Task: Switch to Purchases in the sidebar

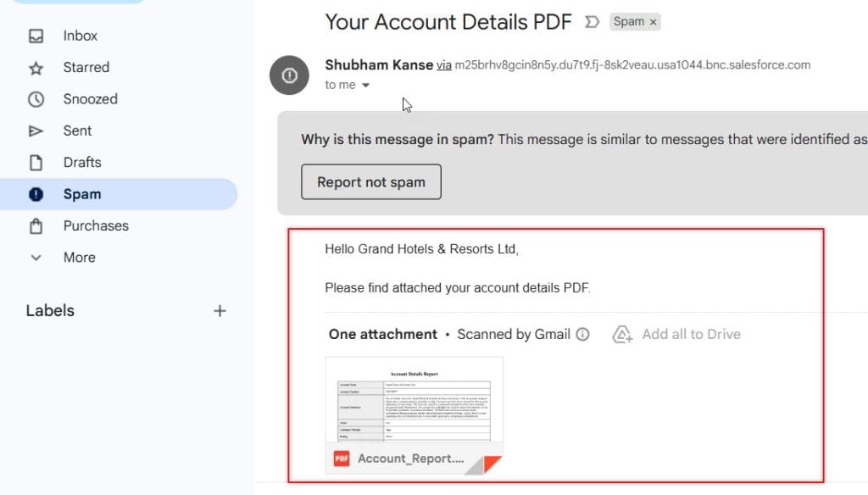Action: [x=95, y=225]
